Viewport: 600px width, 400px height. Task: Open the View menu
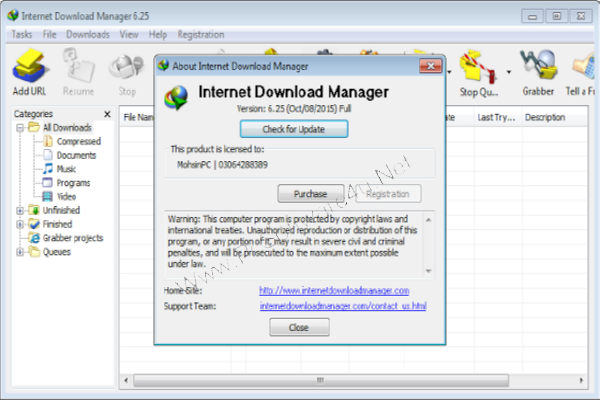pos(129,34)
